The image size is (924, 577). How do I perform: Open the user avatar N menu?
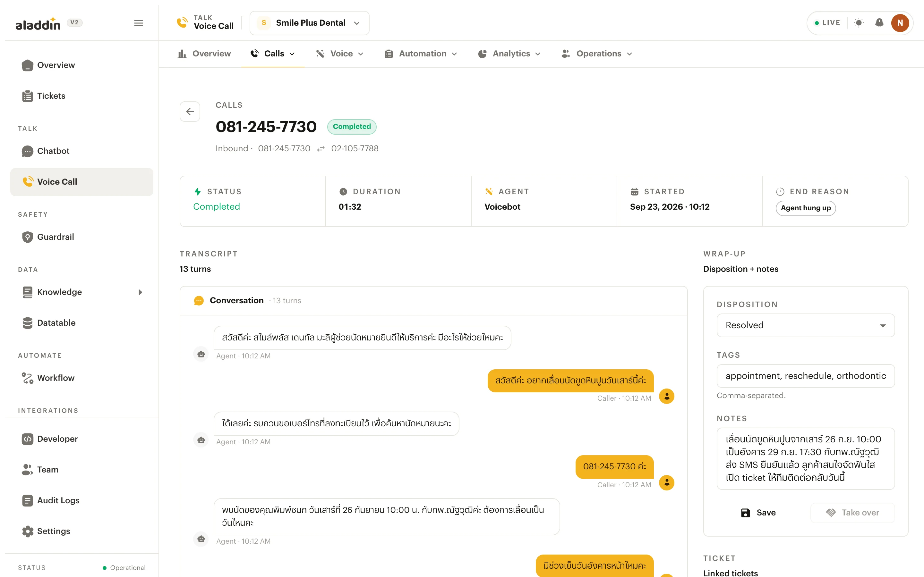[x=900, y=23]
